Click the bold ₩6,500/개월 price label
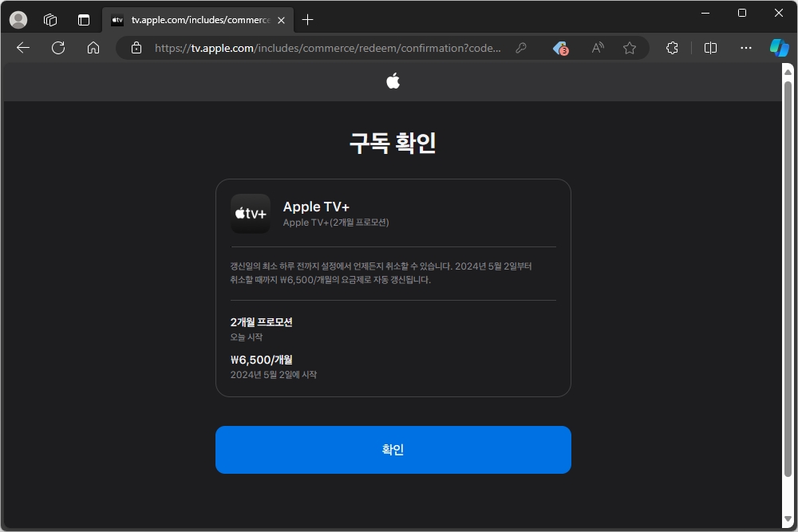 pos(261,360)
